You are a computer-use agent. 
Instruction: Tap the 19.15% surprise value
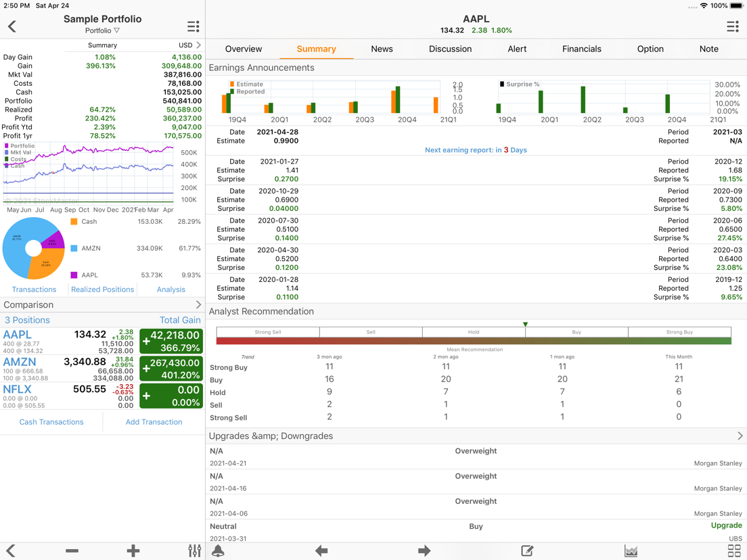coord(730,179)
